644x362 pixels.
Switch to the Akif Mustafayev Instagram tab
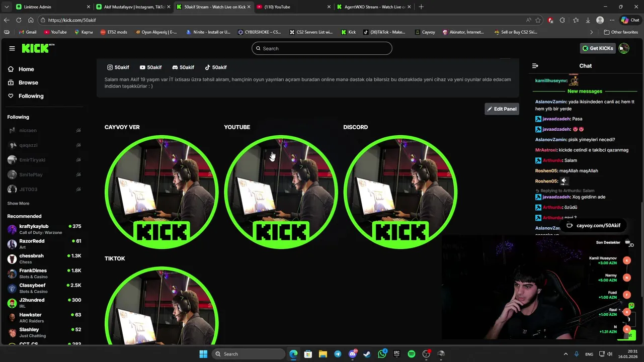(133, 7)
